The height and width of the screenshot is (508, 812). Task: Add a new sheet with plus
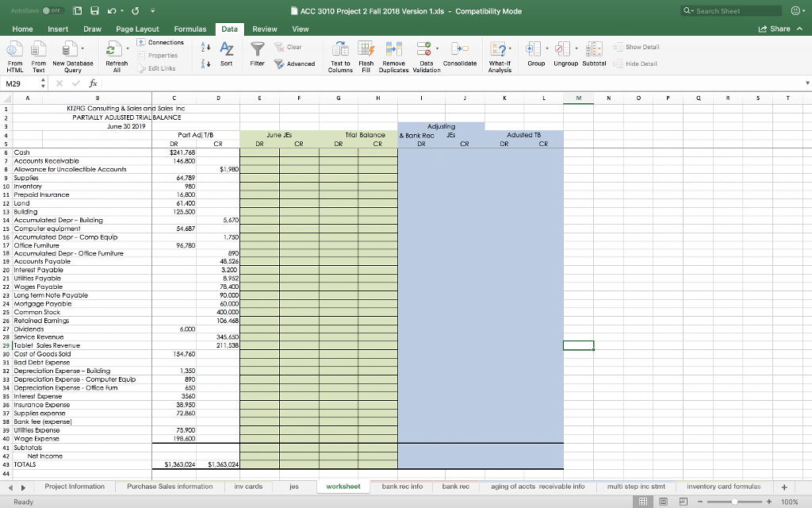(784, 487)
